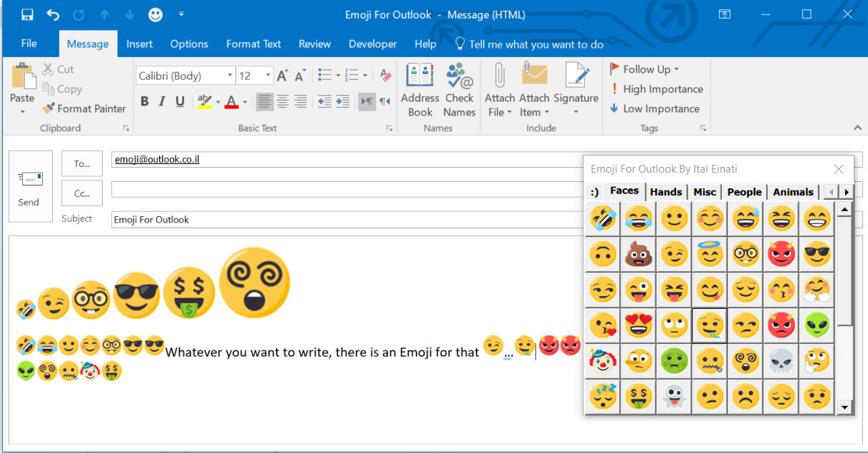868x453 pixels.
Task: Toggle Underline formatting
Action: (180, 101)
